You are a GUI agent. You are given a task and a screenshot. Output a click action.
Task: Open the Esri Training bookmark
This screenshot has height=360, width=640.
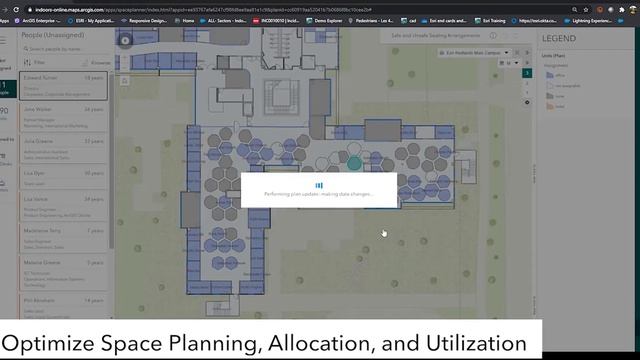(x=490, y=20)
